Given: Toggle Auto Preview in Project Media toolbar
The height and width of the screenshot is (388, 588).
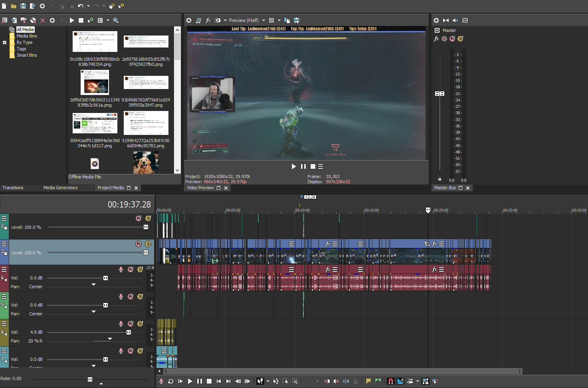Looking at the screenshot, I should click(91, 20).
